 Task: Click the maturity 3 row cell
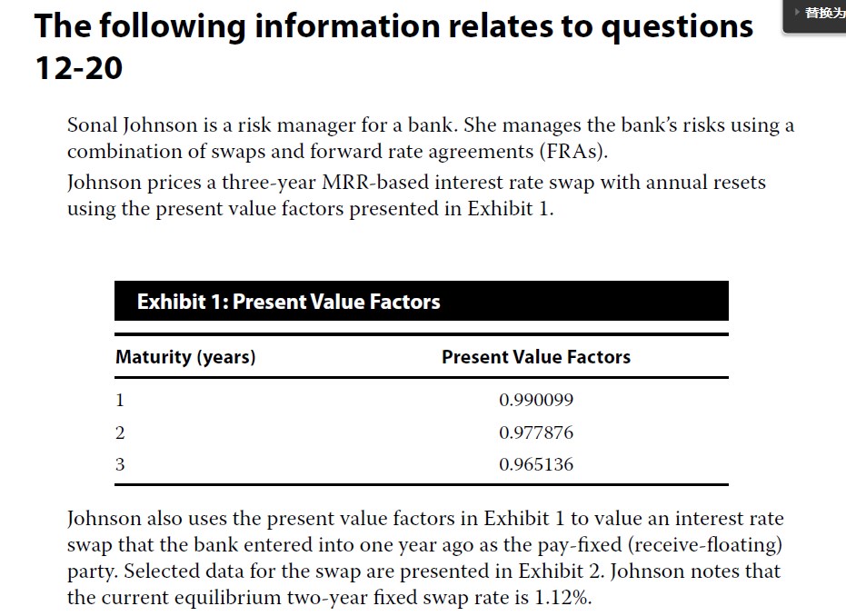(120, 465)
